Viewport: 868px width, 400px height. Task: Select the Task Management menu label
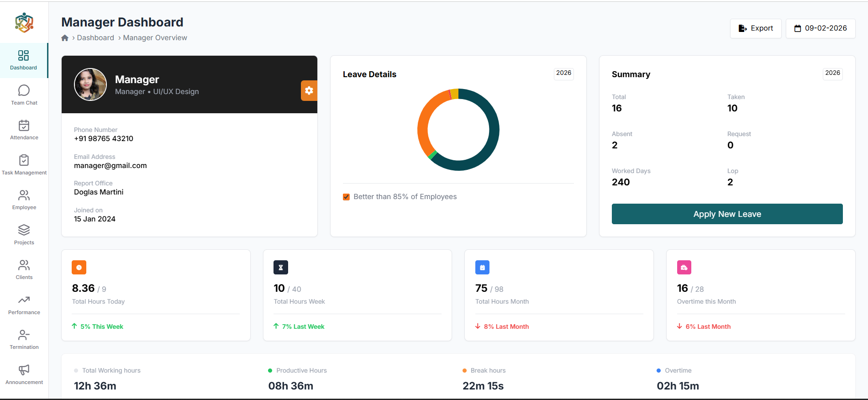(x=24, y=173)
